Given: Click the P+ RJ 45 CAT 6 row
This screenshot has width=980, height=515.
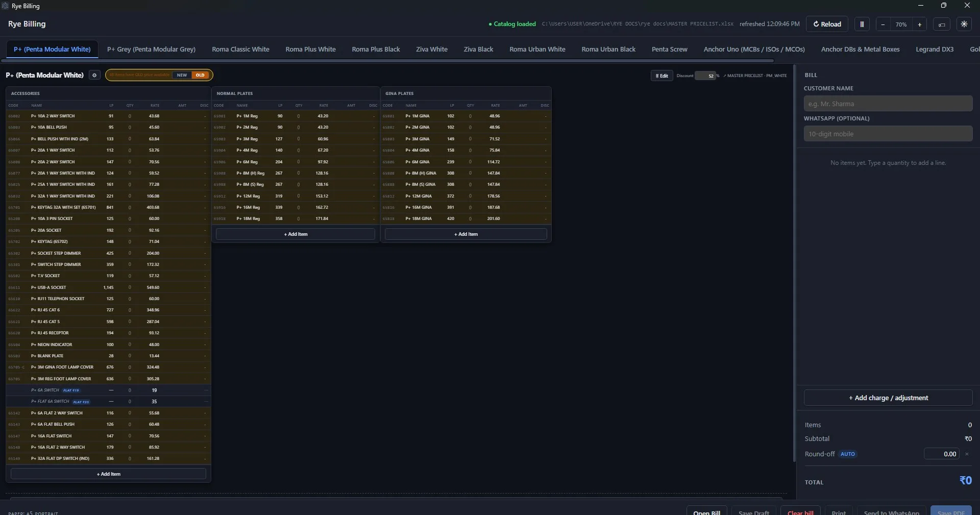Looking at the screenshot, I should (x=108, y=310).
